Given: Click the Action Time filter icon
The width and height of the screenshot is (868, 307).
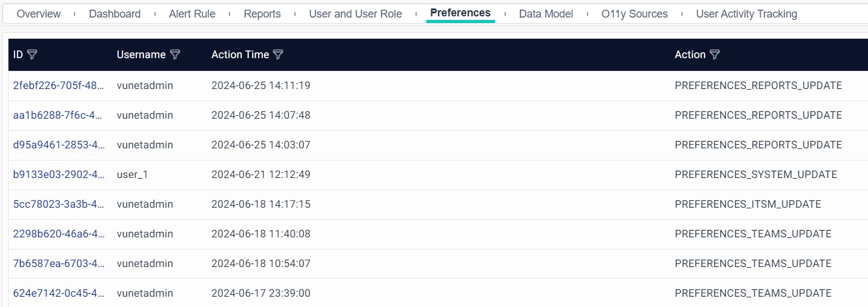Looking at the screenshot, I should [x=278, y=54].
